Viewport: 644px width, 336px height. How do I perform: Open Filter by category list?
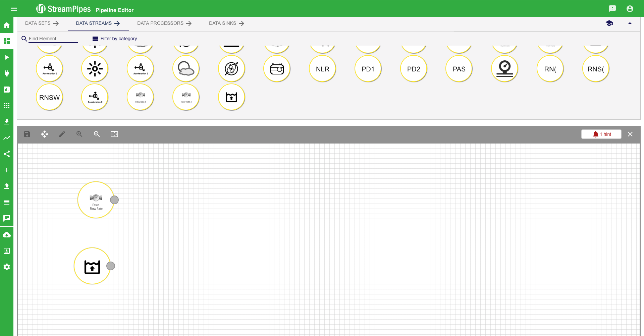click(x=115, y=39)
